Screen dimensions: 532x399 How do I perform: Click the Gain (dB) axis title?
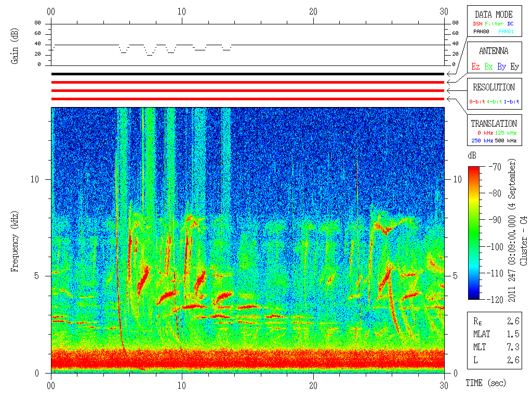coord(14,46)
